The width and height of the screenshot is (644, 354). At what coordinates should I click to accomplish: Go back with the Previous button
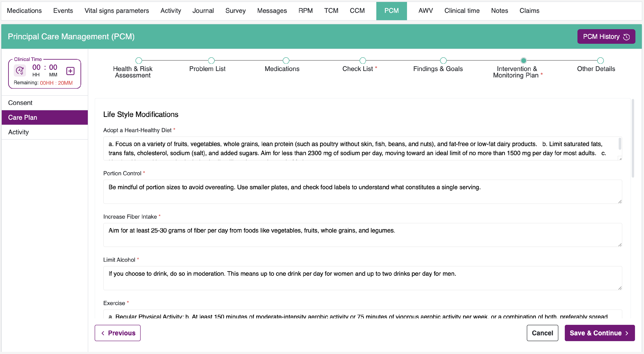coord(117,333)
